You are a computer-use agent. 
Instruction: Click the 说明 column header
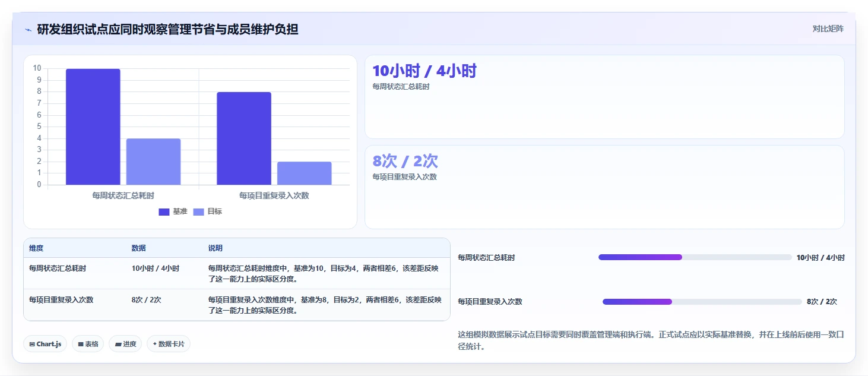point(215,248)
